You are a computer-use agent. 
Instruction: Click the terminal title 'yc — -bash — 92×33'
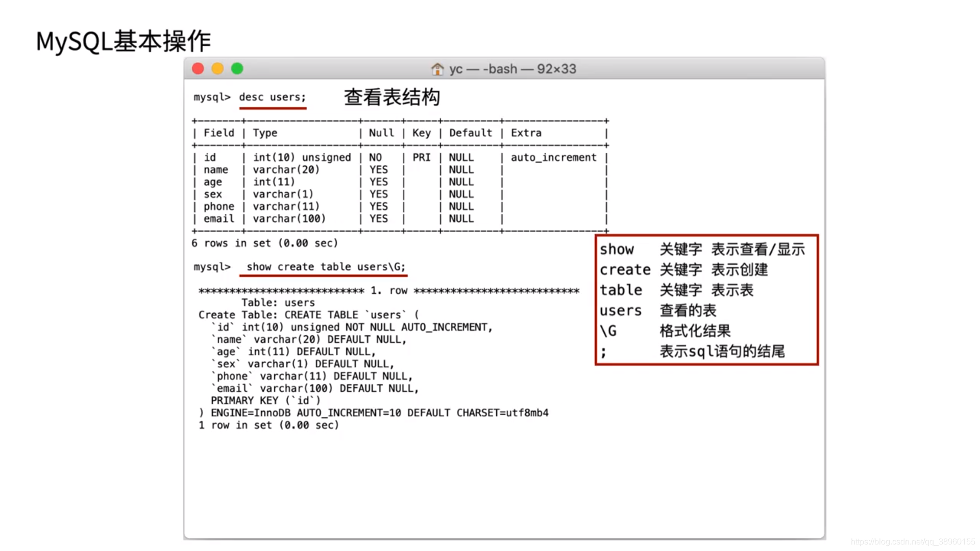tap(512, 69)
